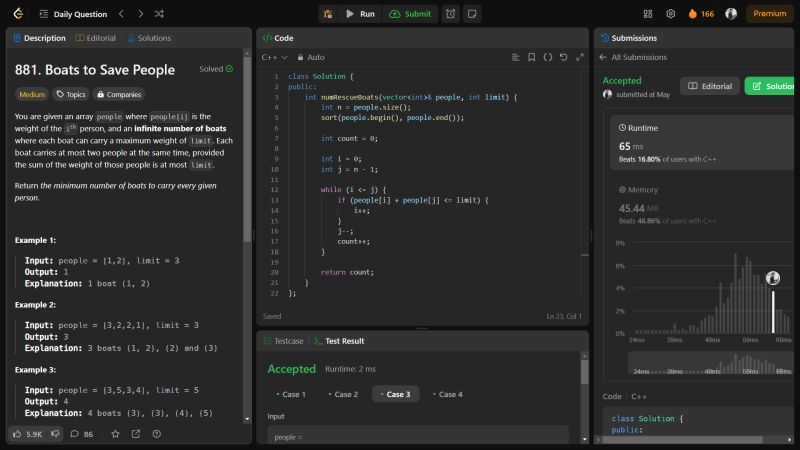Go to the previous question arrow

pyautogui.click(x=121, y=14)
